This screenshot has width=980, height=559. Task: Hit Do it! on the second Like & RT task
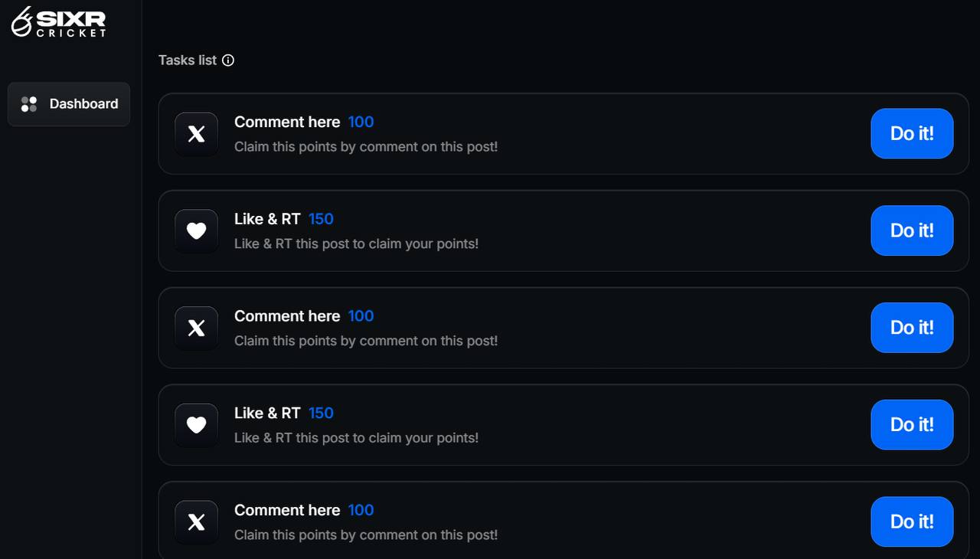tap(912, 425)
